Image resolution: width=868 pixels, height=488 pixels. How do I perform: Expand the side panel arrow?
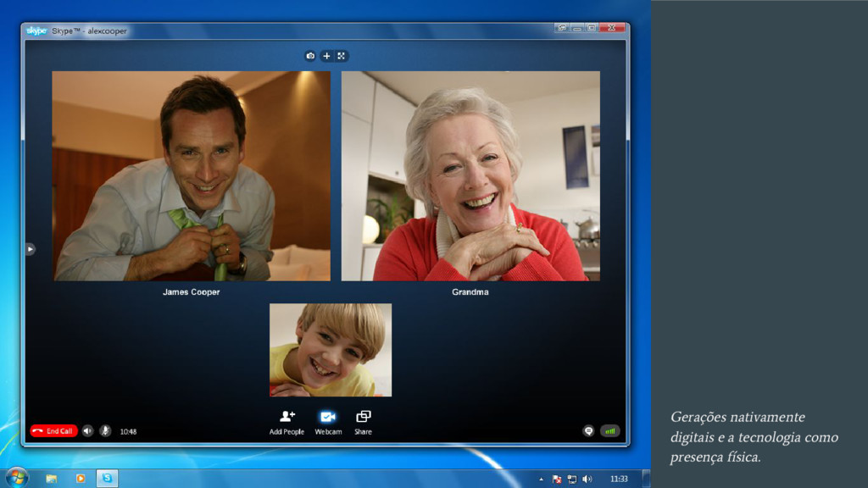(x=31, y=250)
